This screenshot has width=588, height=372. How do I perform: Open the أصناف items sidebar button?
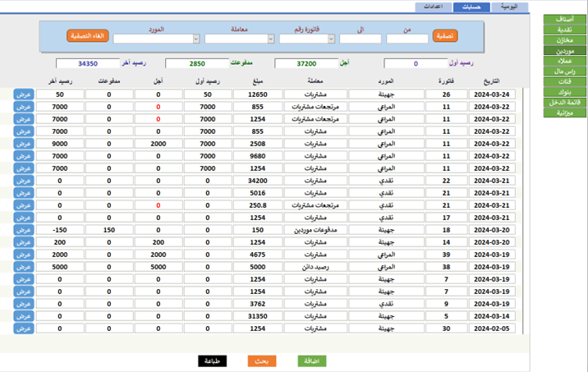tap(565, 19)
